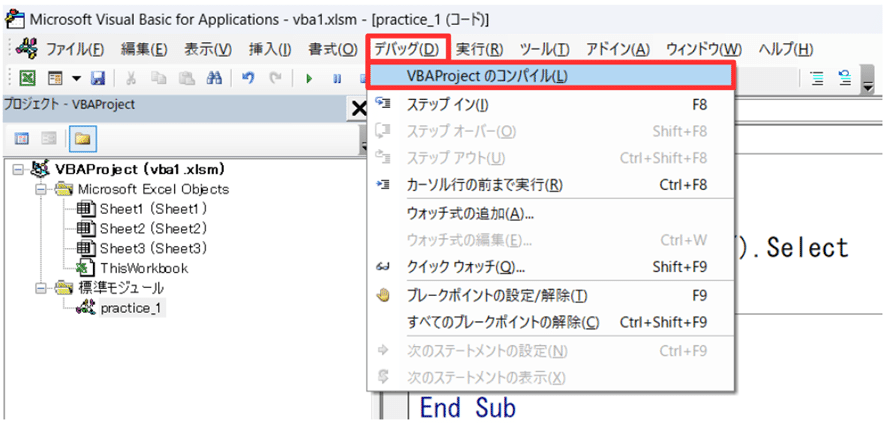Image resolution: width=886 pixels, height=423 pixels.
Task: Choose ステップ イン(I) from Debug menu
Action: point(551,104)
